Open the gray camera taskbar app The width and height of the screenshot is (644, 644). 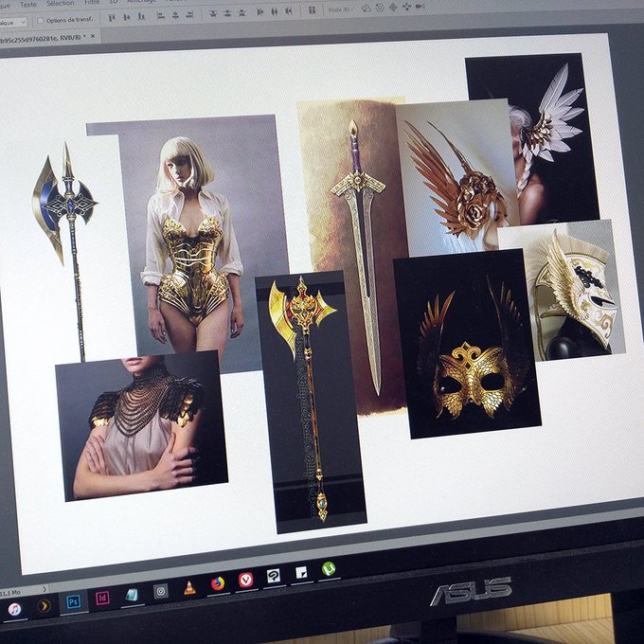click(161, 591)
